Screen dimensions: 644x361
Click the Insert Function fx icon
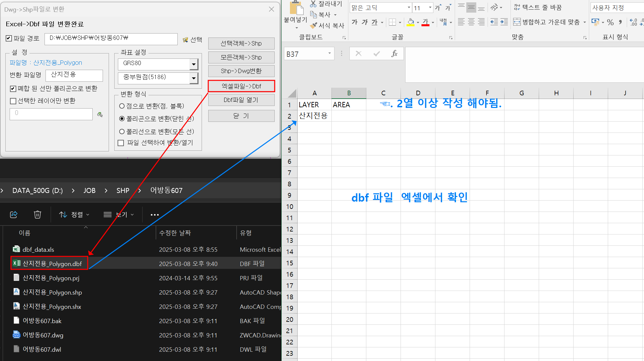point(394,53)
